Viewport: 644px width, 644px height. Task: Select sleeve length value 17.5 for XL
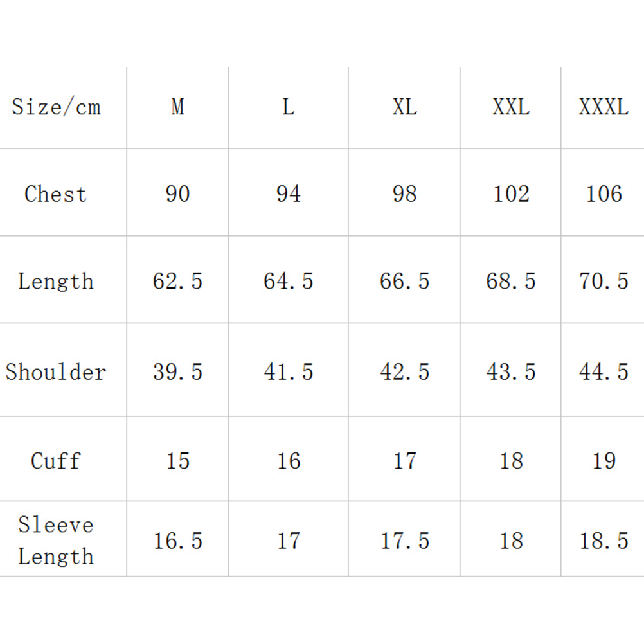coord(404,541)
